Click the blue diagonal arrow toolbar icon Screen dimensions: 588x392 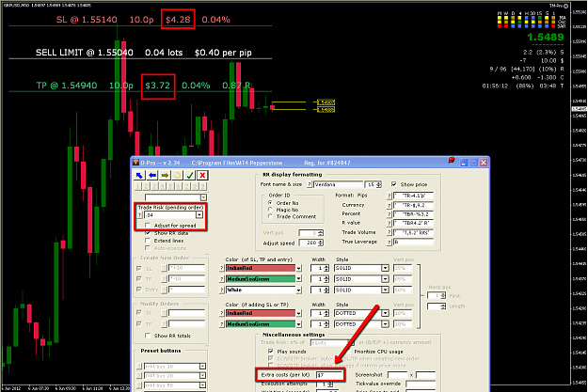click(x=140, y=175)
